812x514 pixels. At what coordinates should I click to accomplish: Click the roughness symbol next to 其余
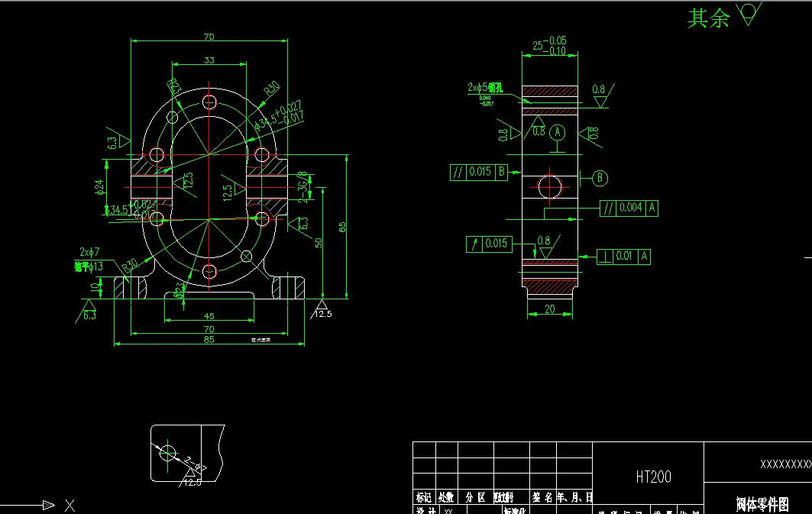pos(749,14)
